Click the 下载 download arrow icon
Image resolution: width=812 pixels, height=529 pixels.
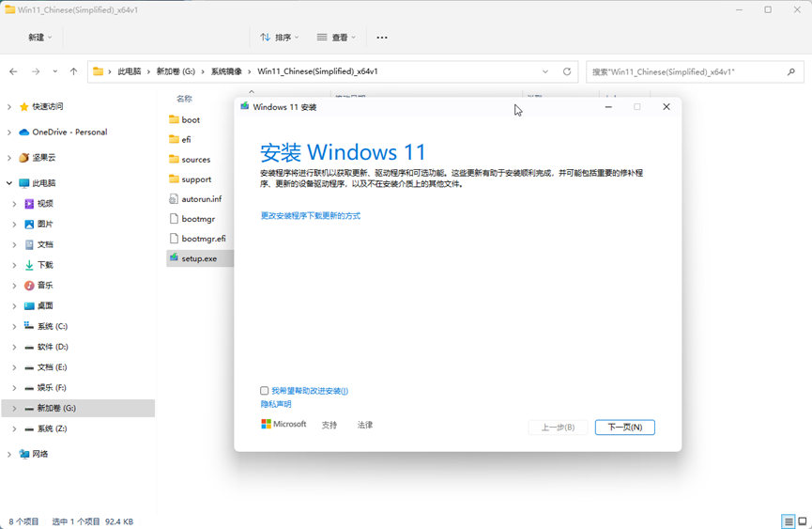click(29, 265)
